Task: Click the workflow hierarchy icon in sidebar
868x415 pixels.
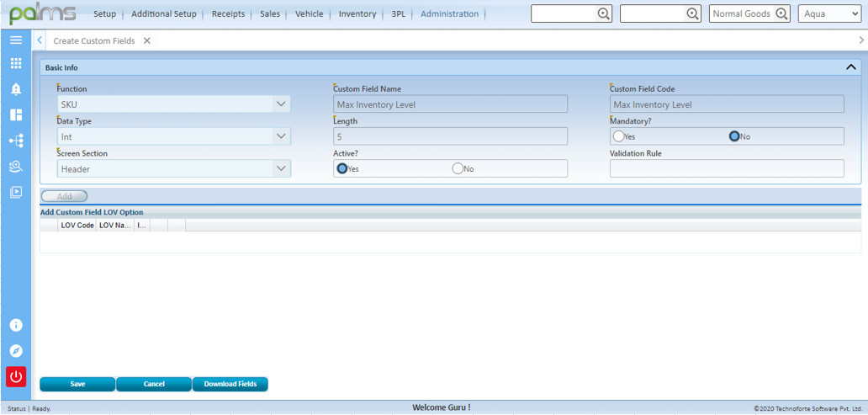Action: (x=16, y=141)
